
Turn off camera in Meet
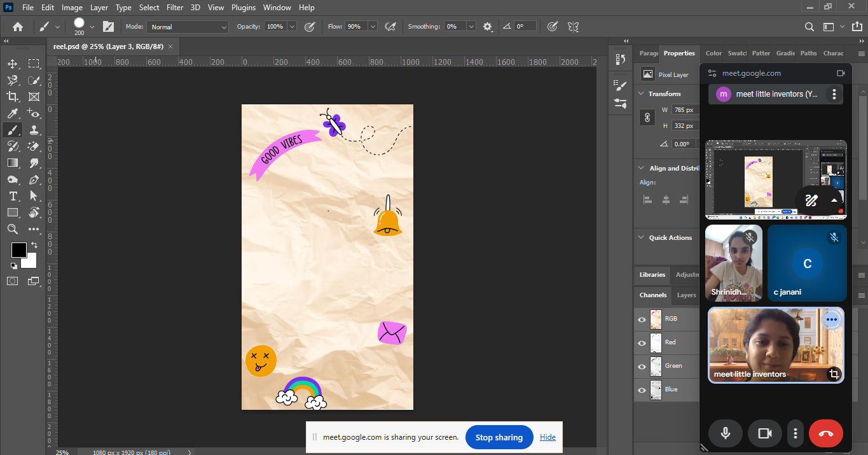point(764,433)
